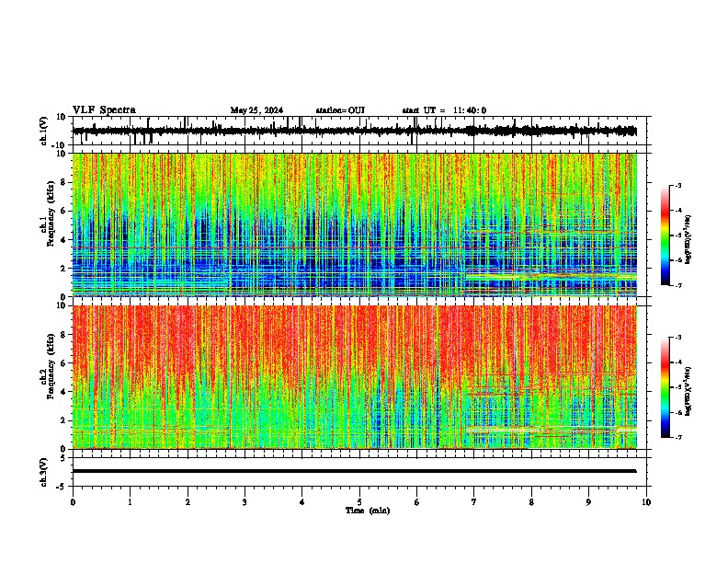Click the "ch.3(V)" axis label

(44, 472)
